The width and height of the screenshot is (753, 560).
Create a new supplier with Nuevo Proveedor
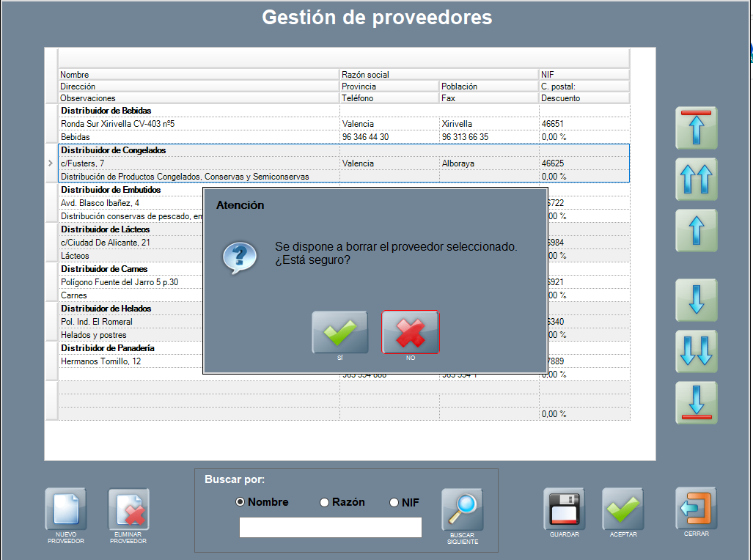point(66,509)
